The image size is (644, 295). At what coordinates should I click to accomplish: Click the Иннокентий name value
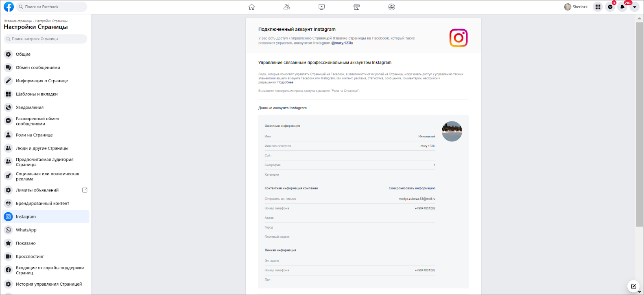pos(427,136)
